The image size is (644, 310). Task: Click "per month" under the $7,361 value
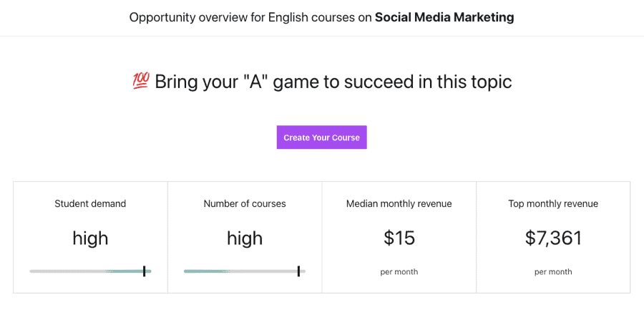click(x=553, y=272)
